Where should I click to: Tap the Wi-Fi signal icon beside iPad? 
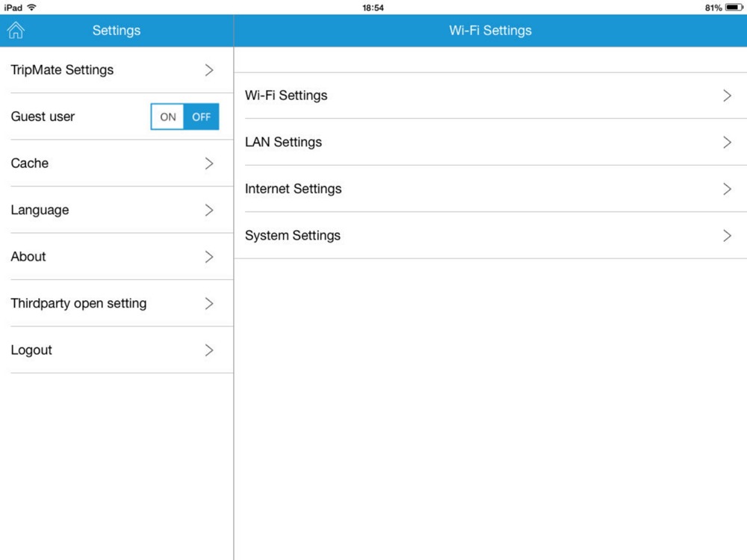pos(31,7)
